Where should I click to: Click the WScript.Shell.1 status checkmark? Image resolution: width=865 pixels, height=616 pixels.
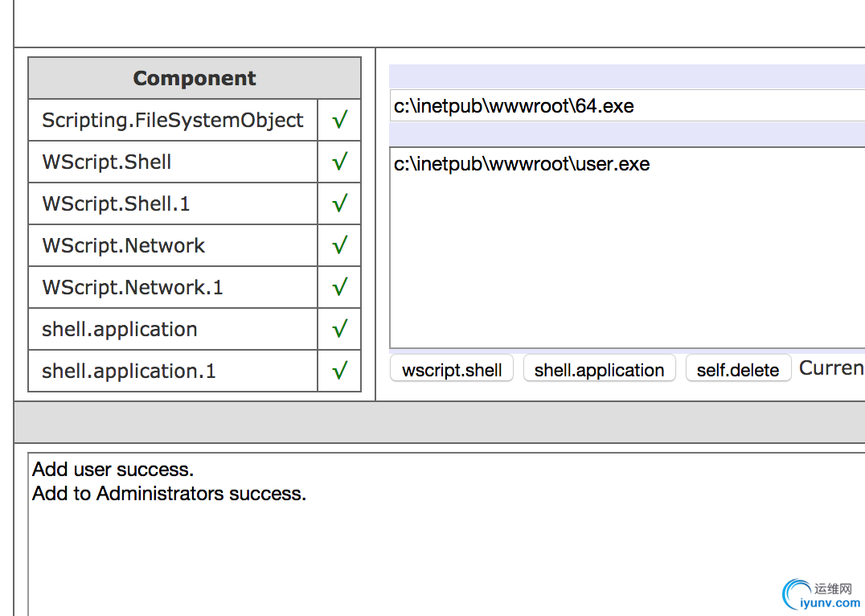339,203
